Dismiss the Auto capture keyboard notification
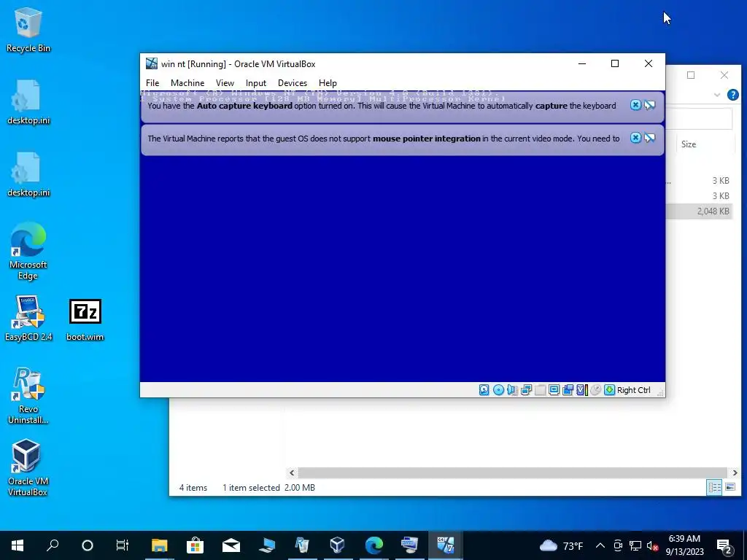Screen dimensions: 747x560 (x=635, y=105)
